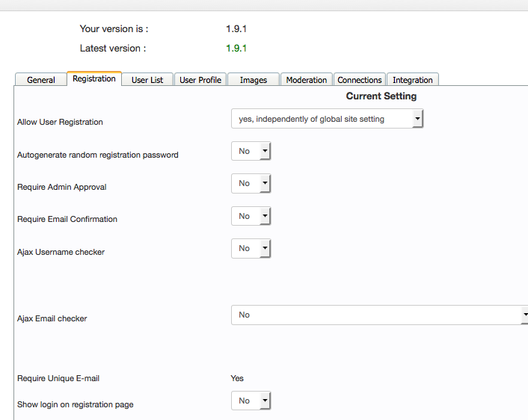The width and height of the screenshot is (528, 420).
Task: Expand Autogenerate random registration password dropdown
Action: click(251, 151)
